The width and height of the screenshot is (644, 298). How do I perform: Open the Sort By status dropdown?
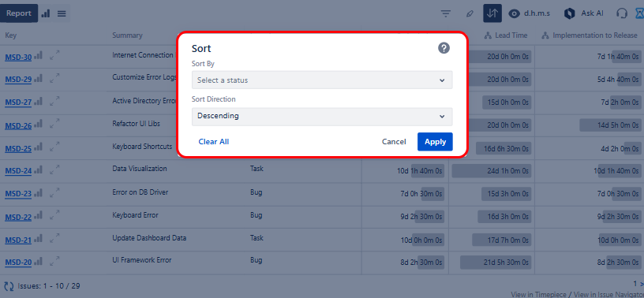(322, 80)
